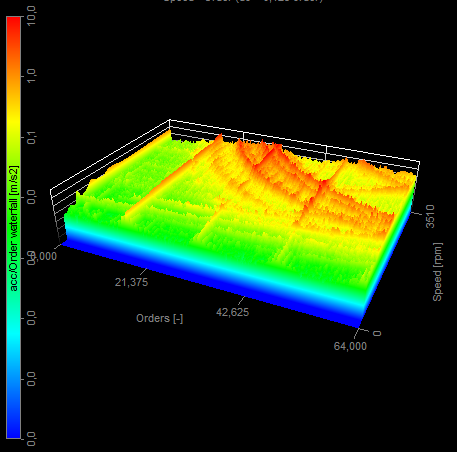
Task: Click the '1,0' color scale value
Action: tap(31, 76)
